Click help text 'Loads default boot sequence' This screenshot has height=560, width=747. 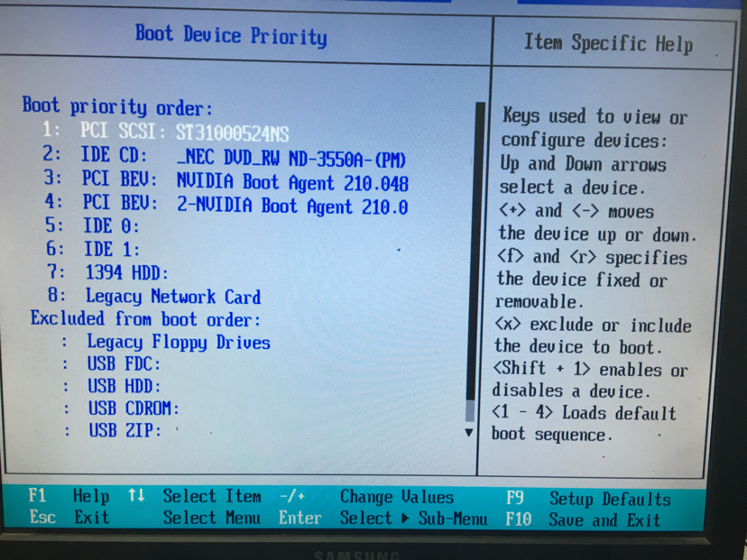click(584, 423)
